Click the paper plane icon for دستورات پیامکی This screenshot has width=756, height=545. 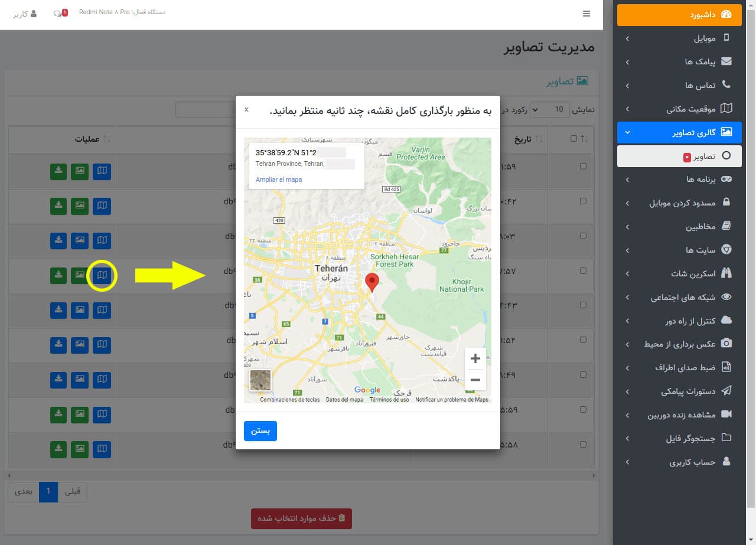(726, 391)
